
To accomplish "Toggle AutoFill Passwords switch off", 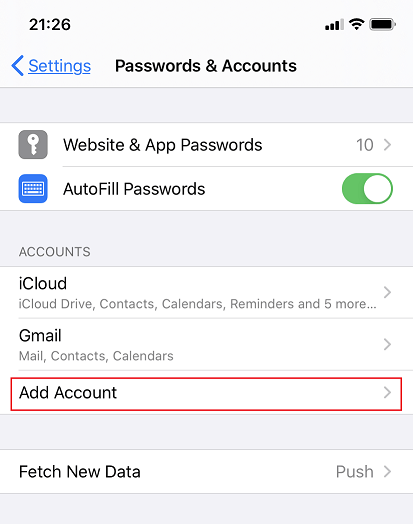I will 367,188.
